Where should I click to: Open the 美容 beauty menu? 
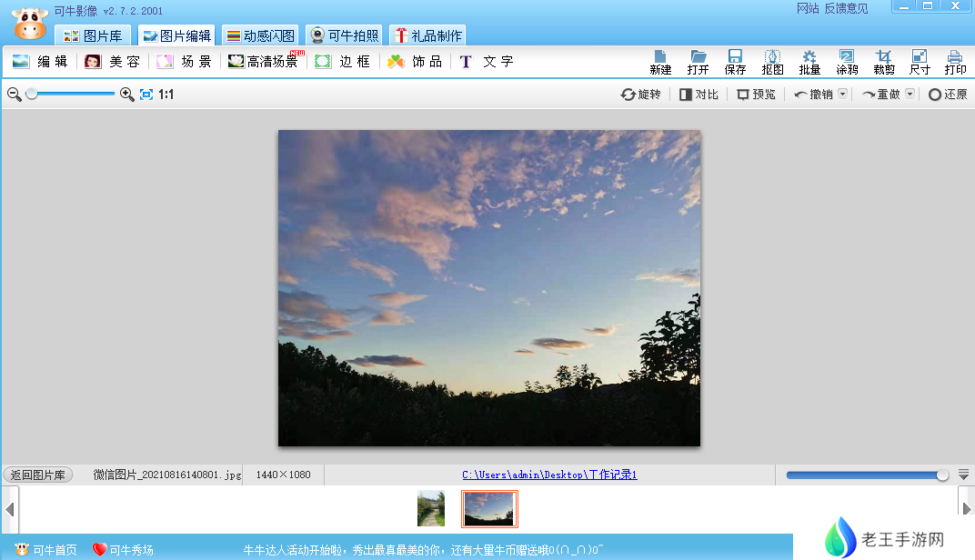coord(114,62)
